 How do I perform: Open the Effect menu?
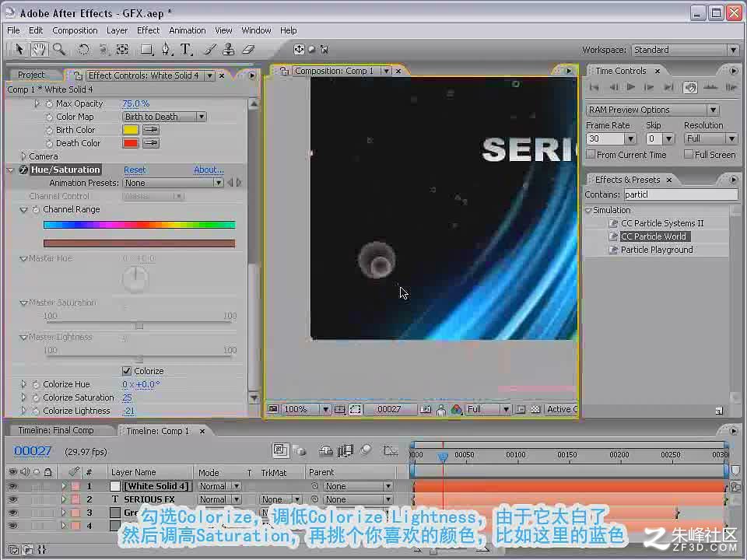(x=148, y=30)
